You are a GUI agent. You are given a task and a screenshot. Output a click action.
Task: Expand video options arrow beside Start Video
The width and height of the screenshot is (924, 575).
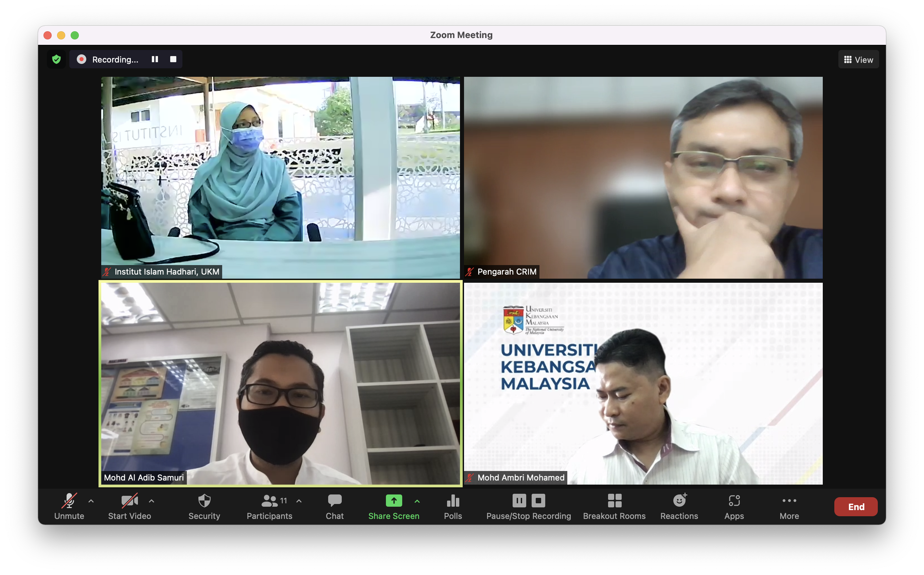click(x=152, y=501)
